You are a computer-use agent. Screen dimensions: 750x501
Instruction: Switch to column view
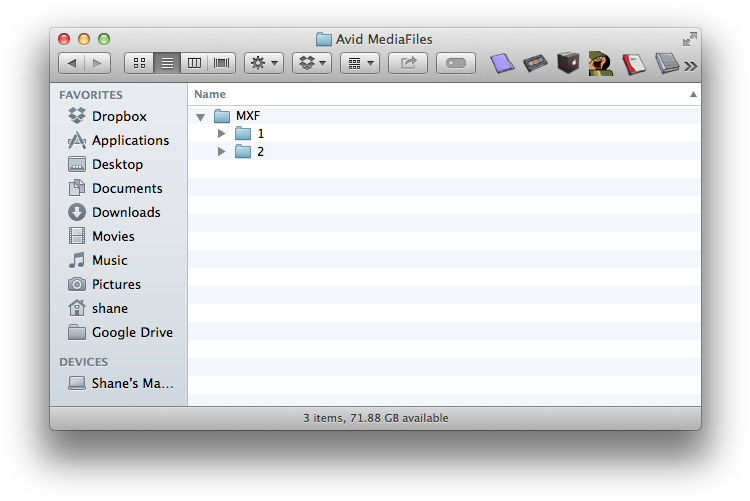[194, 63]
